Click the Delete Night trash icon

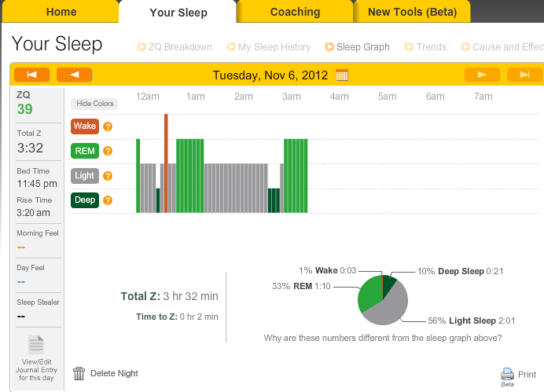(x=79, y=373)
